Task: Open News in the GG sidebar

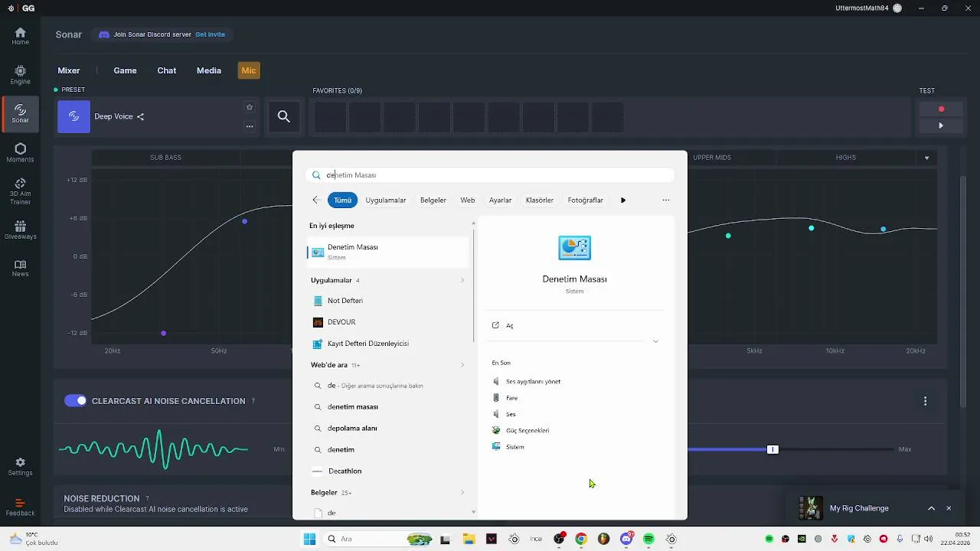Action: click(x=20, y=269)
